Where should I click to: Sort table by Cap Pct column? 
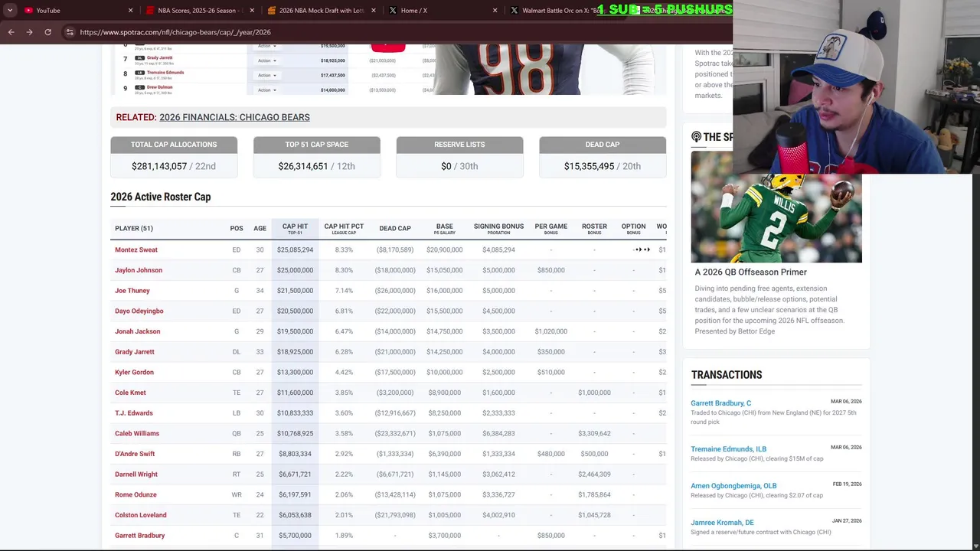[x=344, y=228]
